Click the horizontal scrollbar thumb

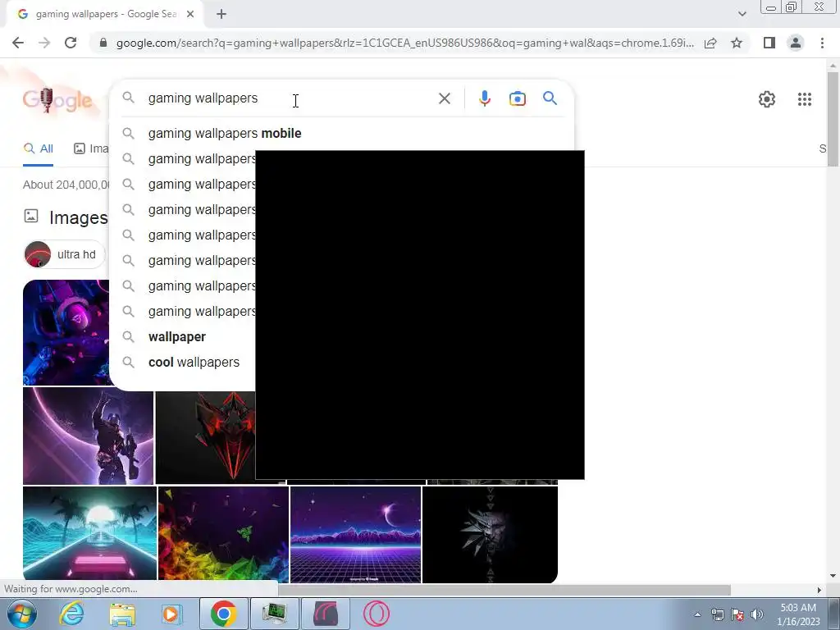[504, 590]
